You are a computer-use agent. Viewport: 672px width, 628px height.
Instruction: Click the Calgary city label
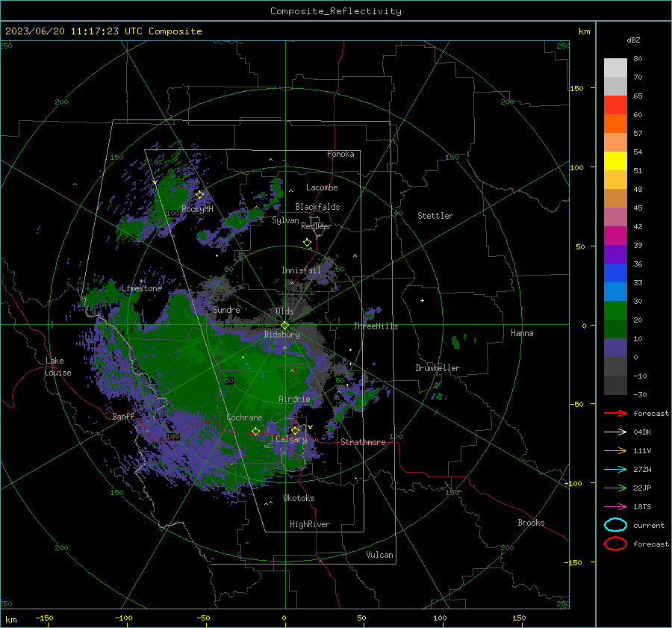coord(291,439)
